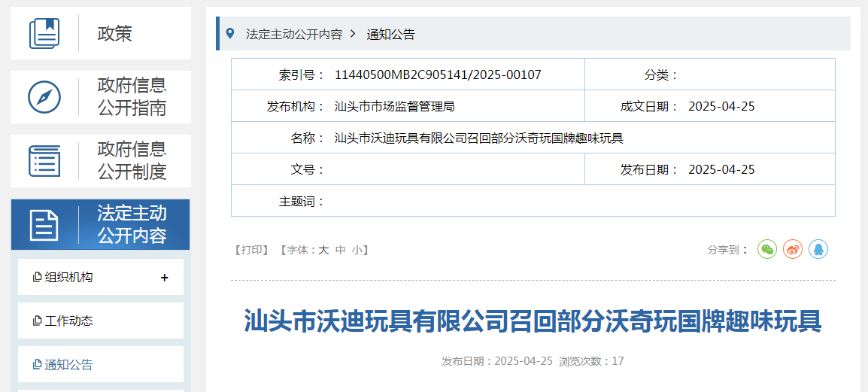Image resolution: width=868 pixels, height=392 pixels.
Task: Set font size to 中
Action: tap(340, 250)
